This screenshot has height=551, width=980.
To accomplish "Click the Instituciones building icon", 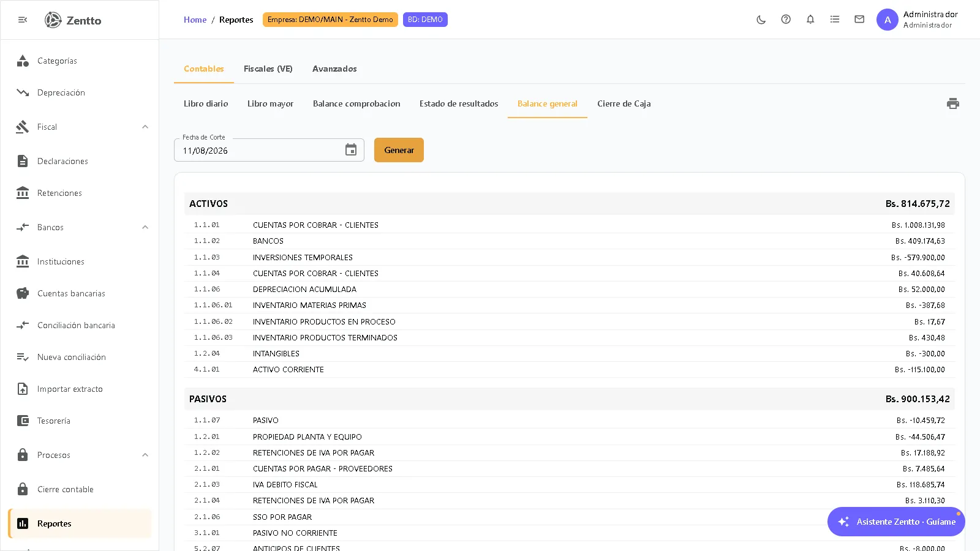I will (x=23, y=261).
